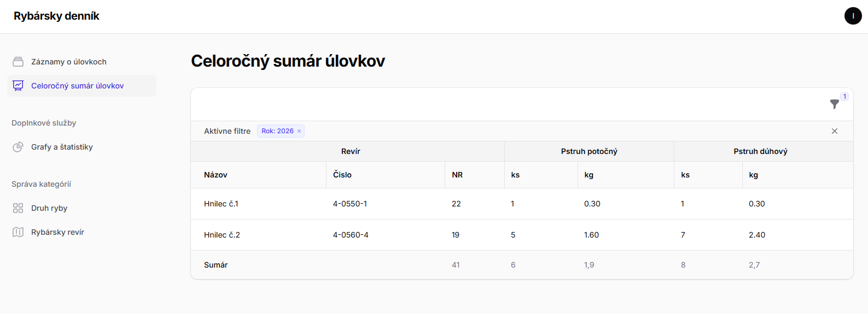This screenshot has width=868, height=314.
Task: Click the user avatar in the header
Action: click(x=853, y=16)
